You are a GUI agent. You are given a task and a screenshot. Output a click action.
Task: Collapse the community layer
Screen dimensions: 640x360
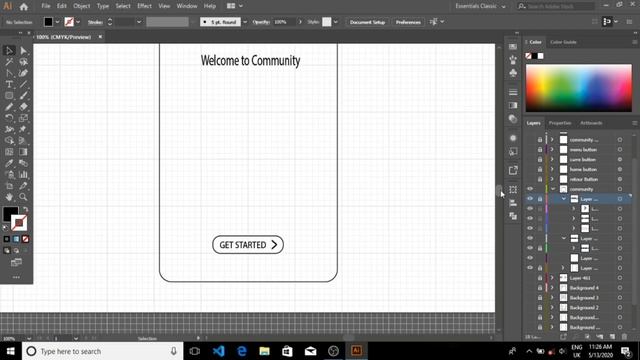pyautogui.click(x=553, y=189)
